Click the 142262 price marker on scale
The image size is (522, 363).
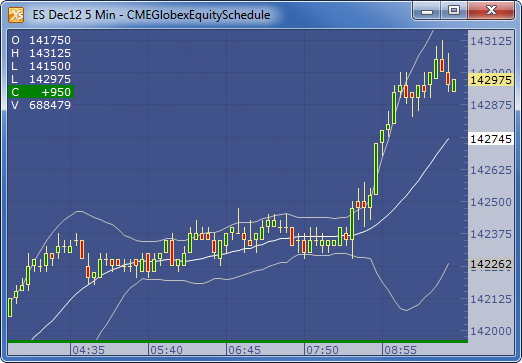tap(491, 264)
